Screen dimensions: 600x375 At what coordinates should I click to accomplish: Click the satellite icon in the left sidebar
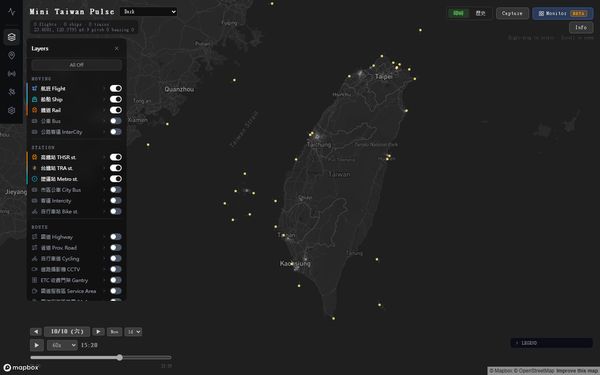(x=11, y=92)
